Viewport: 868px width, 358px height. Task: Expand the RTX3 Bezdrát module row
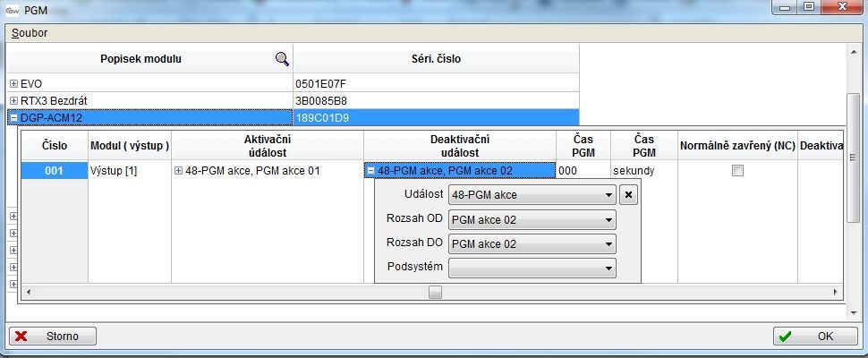click(x=13, y=101)
